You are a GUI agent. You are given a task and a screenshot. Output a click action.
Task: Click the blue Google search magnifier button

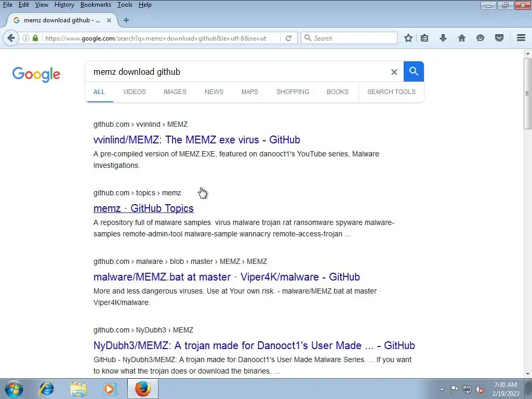414,72
